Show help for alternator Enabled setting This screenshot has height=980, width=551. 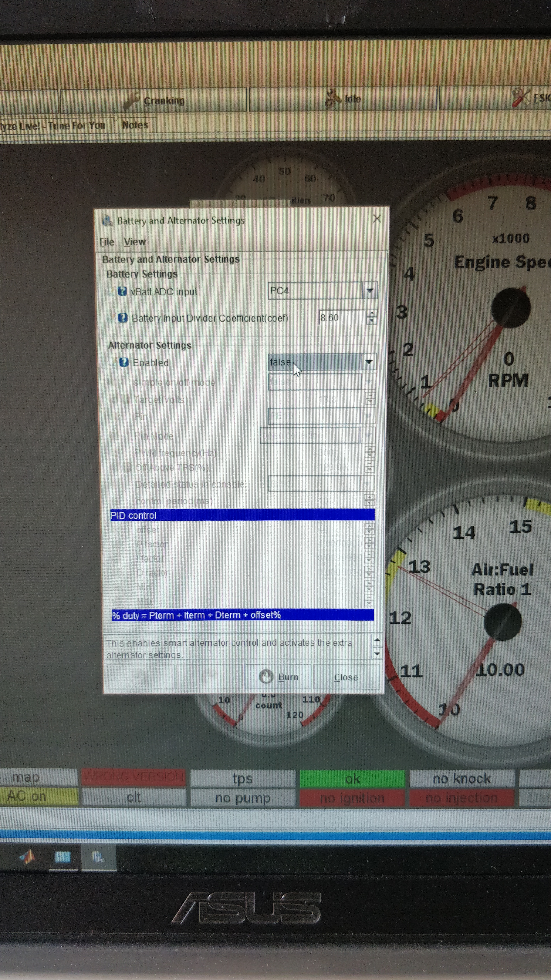[x=124, y=362]
